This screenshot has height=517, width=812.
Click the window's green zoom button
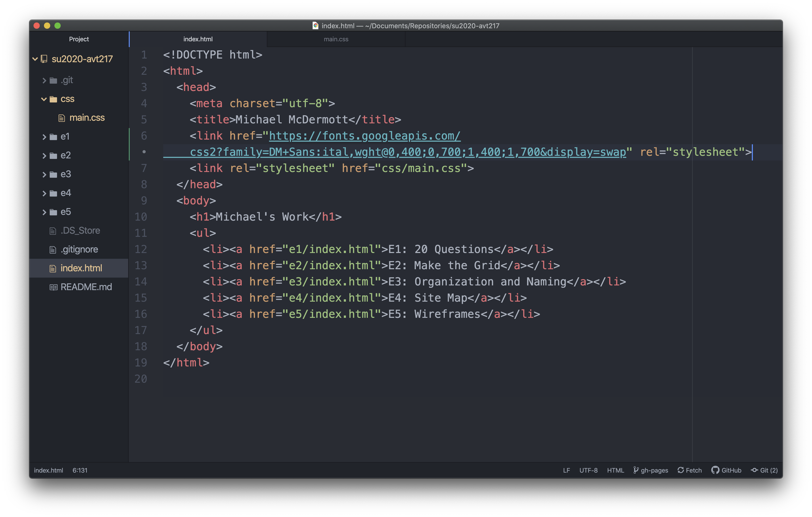[58, 26]
